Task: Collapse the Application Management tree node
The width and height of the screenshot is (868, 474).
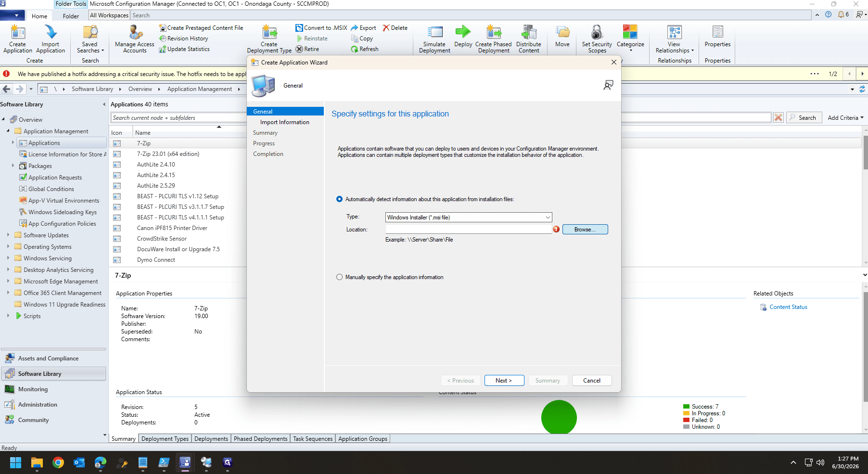Action: (x=8, y=131)
